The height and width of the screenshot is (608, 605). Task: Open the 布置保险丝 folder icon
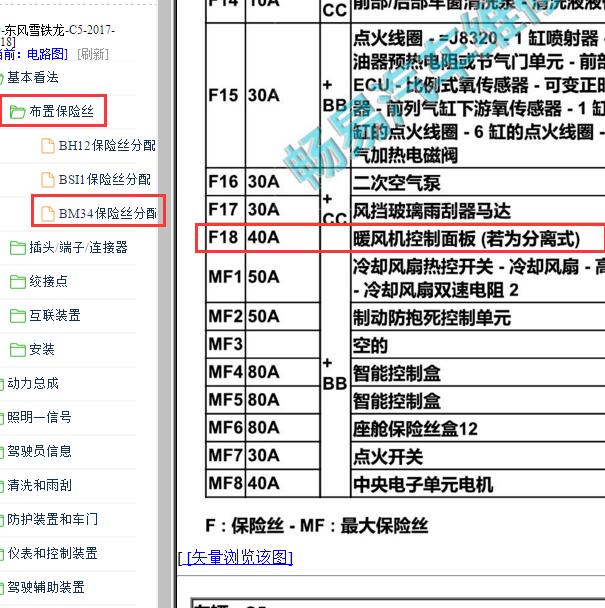point(17,112)
